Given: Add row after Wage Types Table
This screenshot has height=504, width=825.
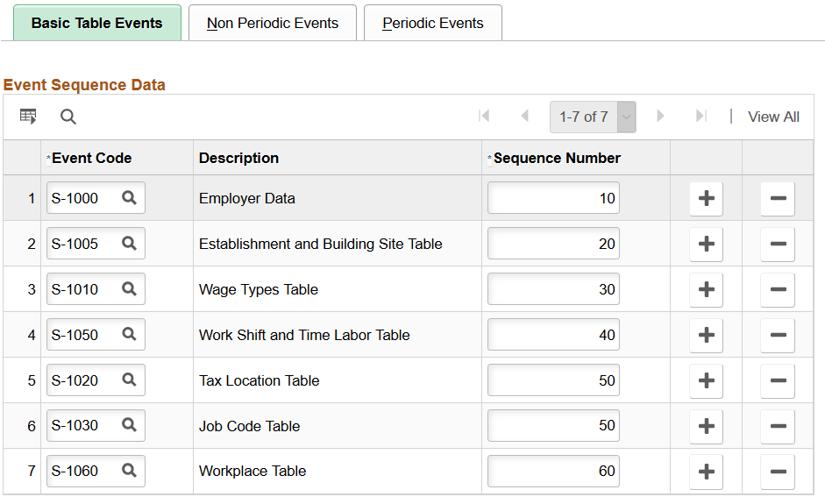Looking at the screenshot, I should point(706,289).
